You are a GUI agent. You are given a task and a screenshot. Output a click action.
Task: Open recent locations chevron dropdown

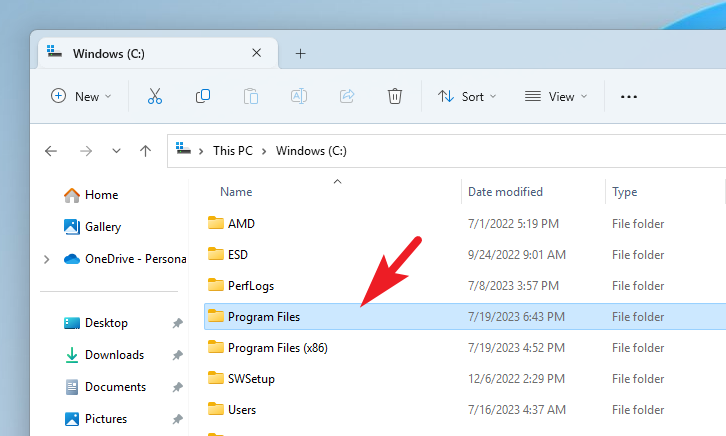(116, 151)
